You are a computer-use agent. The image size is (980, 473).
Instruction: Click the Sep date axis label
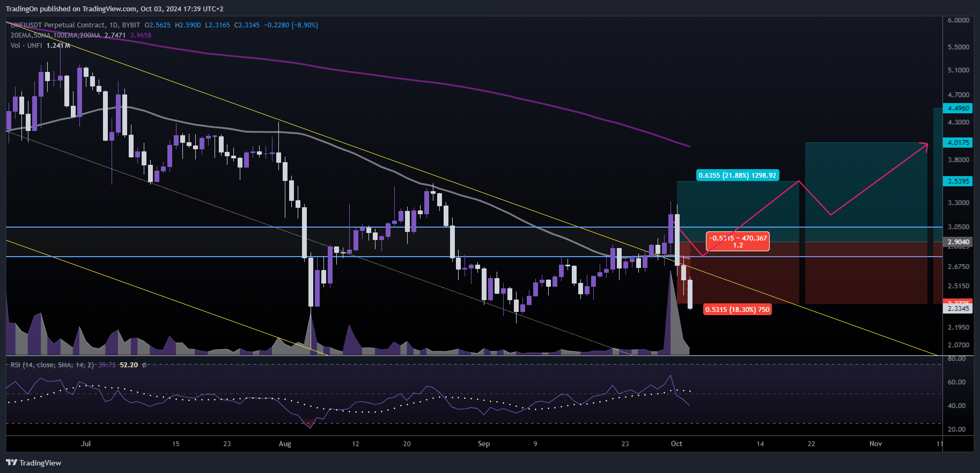click(484, 444)
